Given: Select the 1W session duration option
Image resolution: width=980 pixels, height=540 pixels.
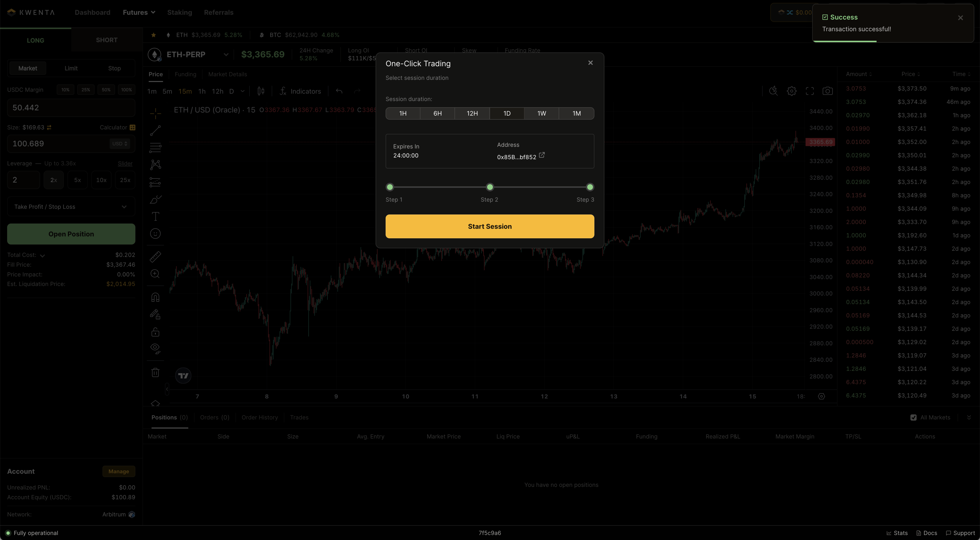Looking at the screenshot, I should (541, 113).
